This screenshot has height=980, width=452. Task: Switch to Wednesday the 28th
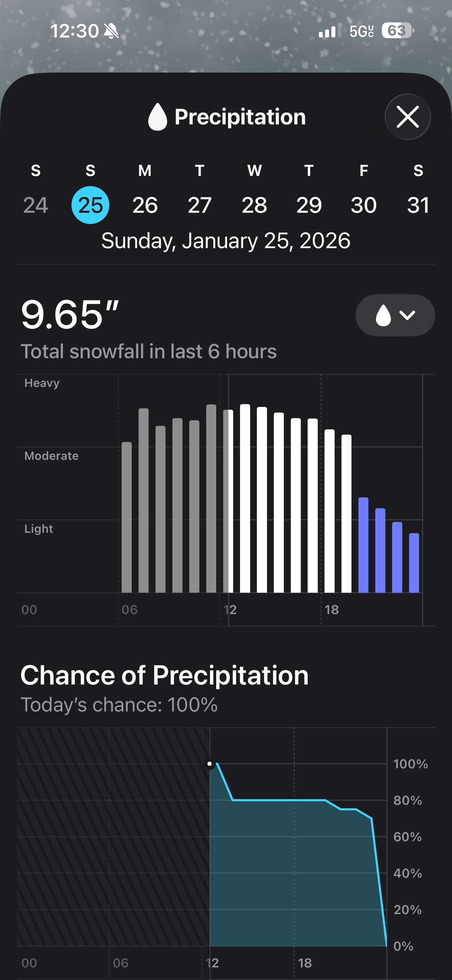pyautogui.click(x=254, y=205)
